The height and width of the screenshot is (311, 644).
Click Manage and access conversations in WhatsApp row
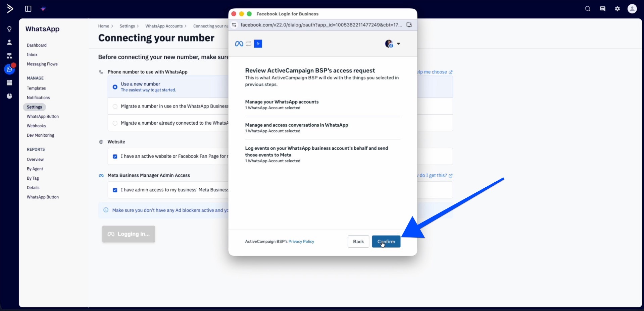[x=323, y=128]
